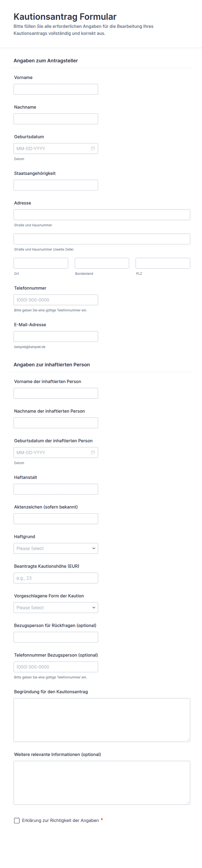Viewport: 202px width, 868px height.
Task: Click the E-Mail-Adresse input field
Action: click(x=56, y=336)
